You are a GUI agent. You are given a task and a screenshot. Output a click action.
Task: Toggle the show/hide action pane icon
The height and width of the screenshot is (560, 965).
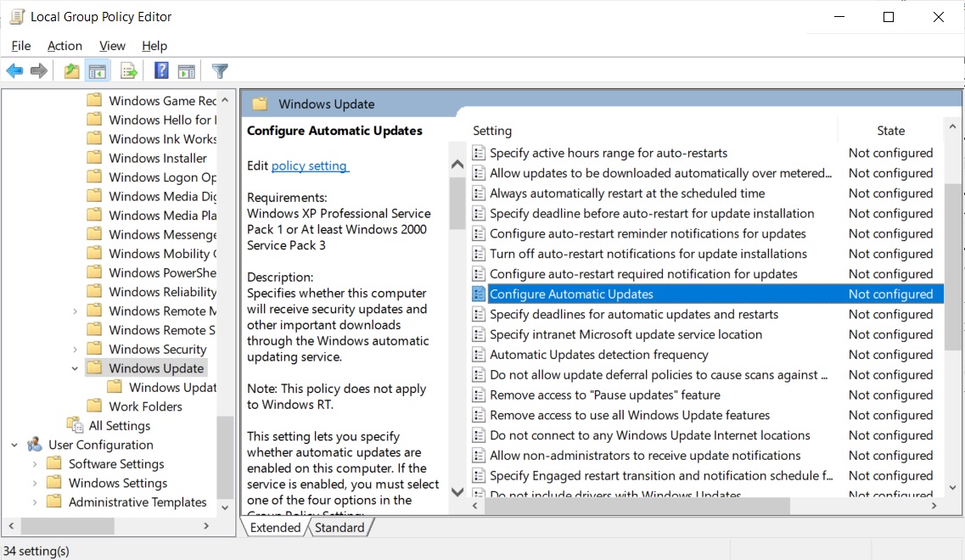coord(187,71)
